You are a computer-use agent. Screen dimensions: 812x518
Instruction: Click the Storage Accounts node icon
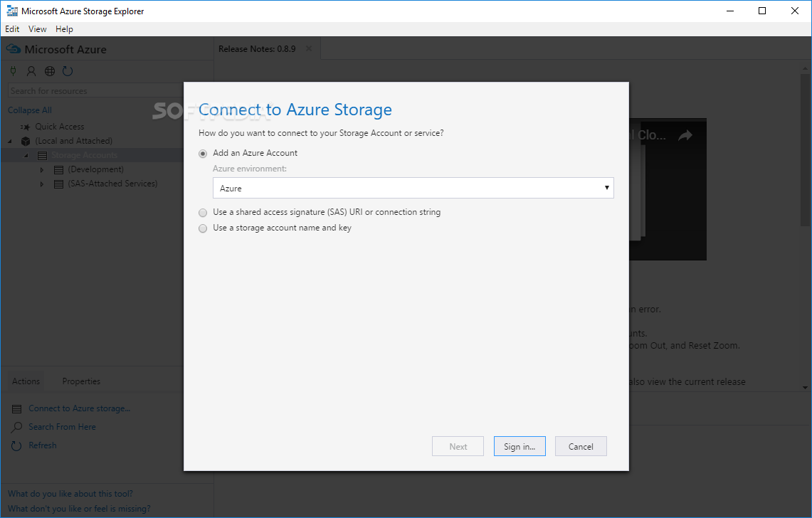[43, 155]
